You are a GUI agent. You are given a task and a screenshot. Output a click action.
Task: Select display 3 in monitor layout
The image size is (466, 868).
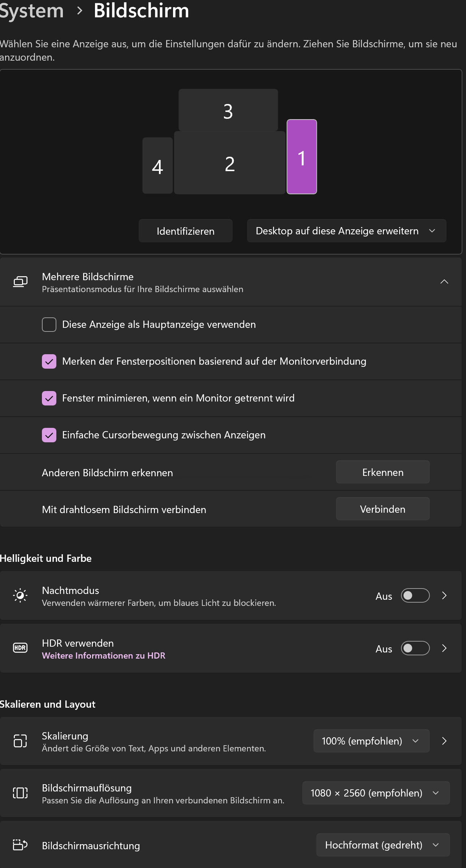click(228, 110)
